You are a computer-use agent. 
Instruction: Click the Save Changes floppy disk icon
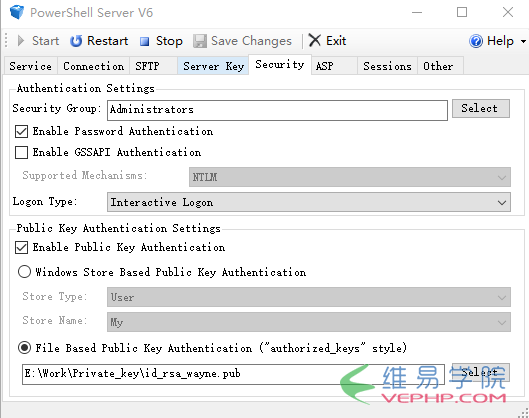pyautogui.click(x=200, y=41)
